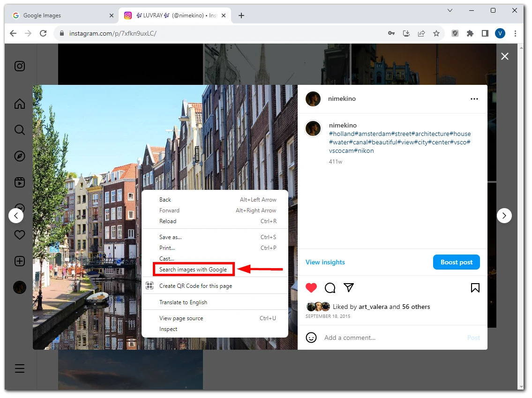This screenshot has height=398, width=532.
Task: Open the Extensions puzzle icon
Action: tap(470, 33)
